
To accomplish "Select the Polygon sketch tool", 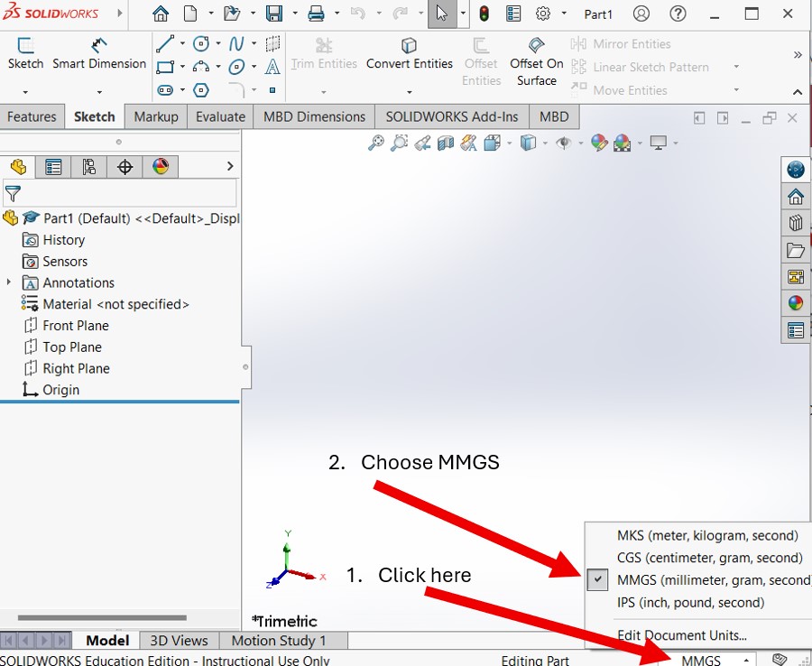I will (x=201, y=90).
